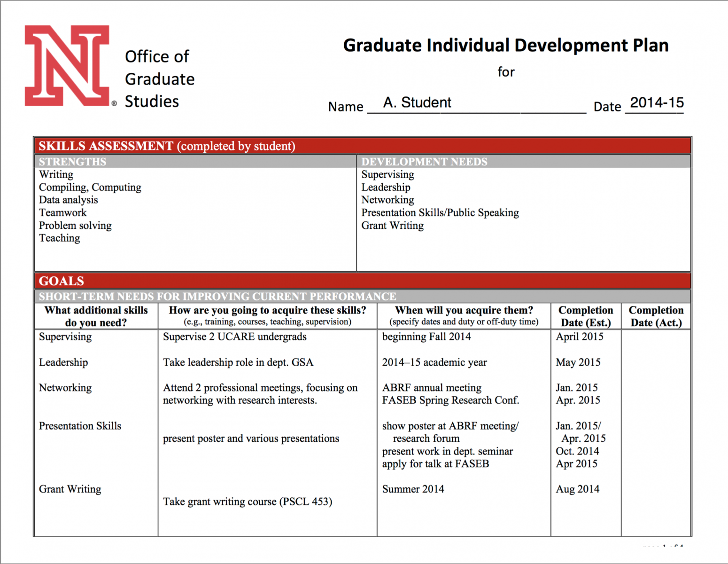Click 'Grant Writing' under Development Needs
The image size is (728, 564).
pyautogui.click(x=393, y=225)
